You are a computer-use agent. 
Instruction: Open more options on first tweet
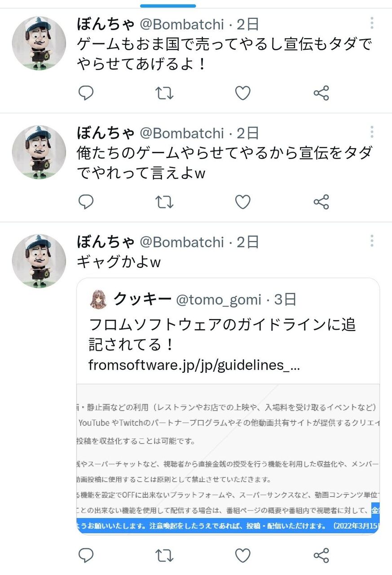coord(372,23)
